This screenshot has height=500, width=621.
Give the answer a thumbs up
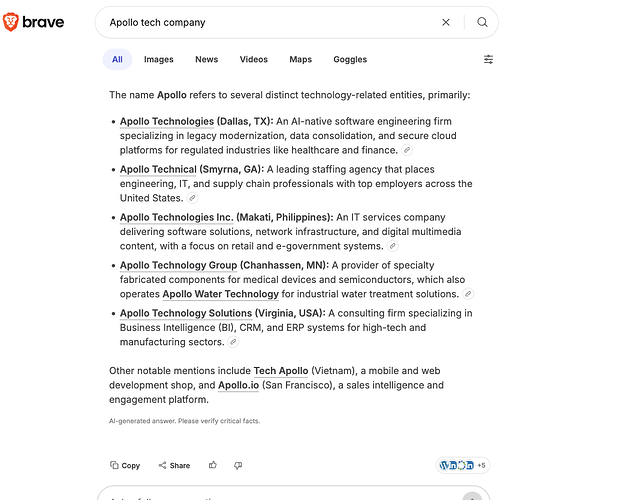click(213, 465)
